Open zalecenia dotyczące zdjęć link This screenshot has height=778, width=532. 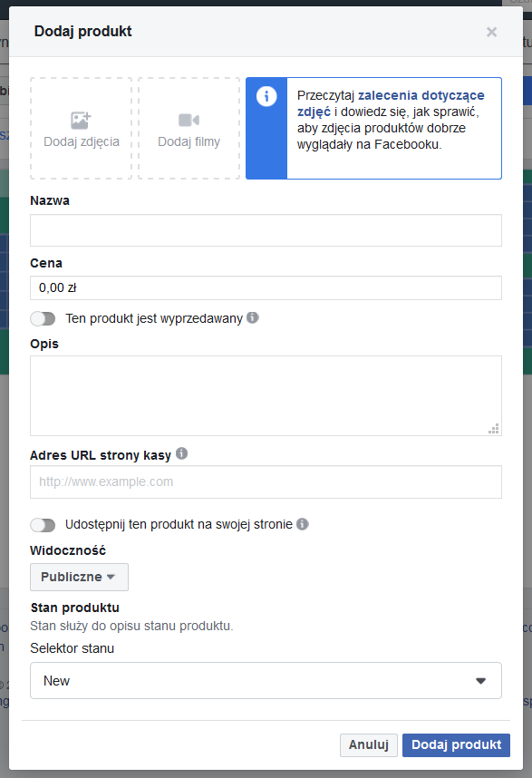tap(391, 103)
